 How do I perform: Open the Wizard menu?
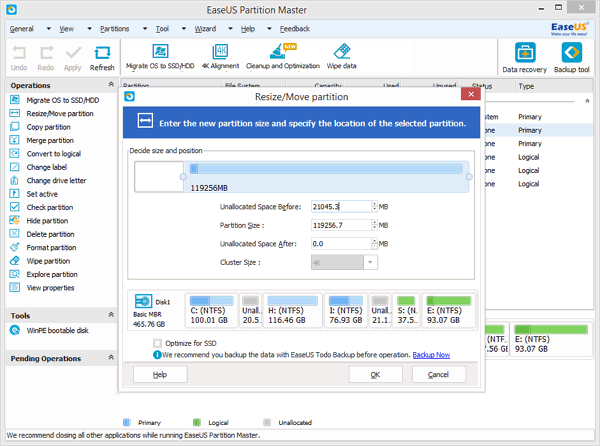205,29
